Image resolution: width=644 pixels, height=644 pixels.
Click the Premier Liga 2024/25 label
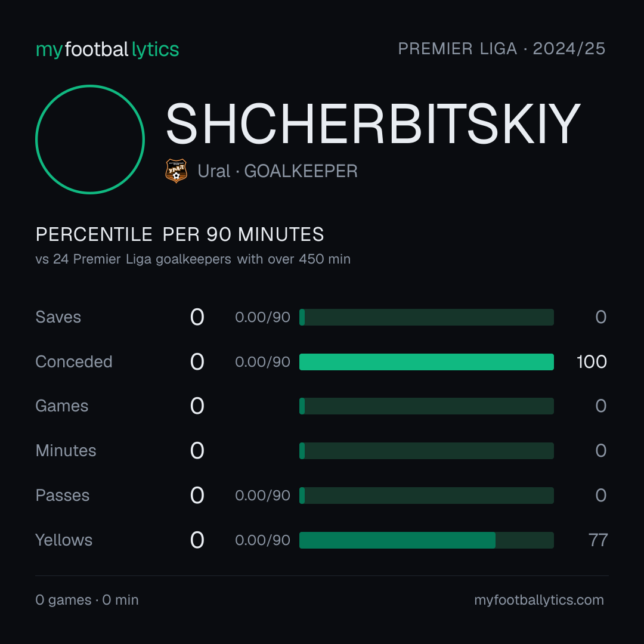click(x=501, y=49)
